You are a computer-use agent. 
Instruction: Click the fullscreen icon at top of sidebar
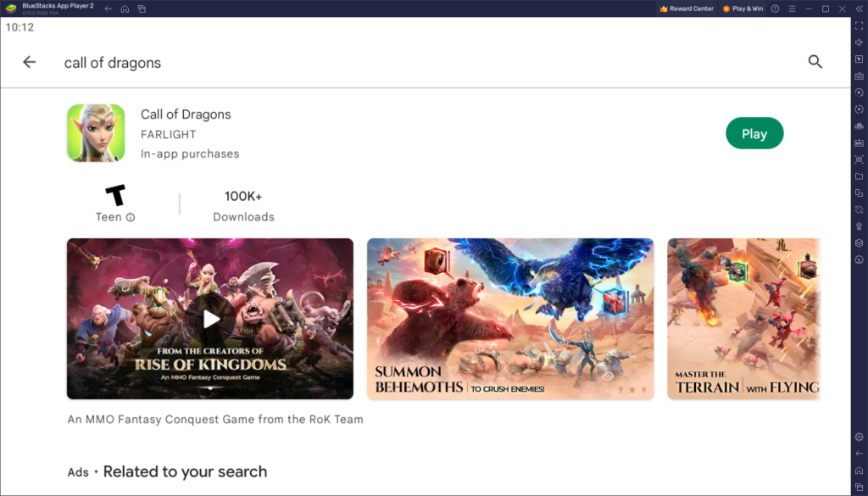(x=858, y=26)
